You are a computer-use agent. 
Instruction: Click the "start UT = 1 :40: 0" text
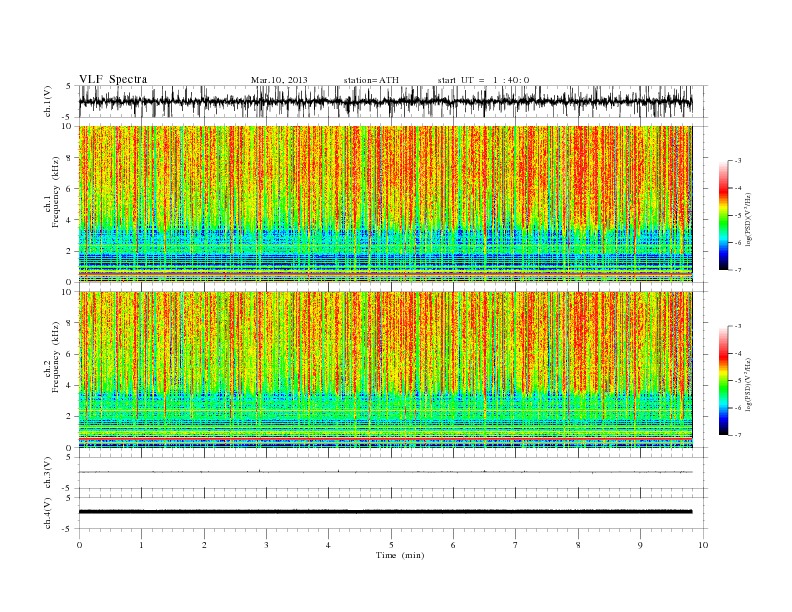click(x=483, y=80)
